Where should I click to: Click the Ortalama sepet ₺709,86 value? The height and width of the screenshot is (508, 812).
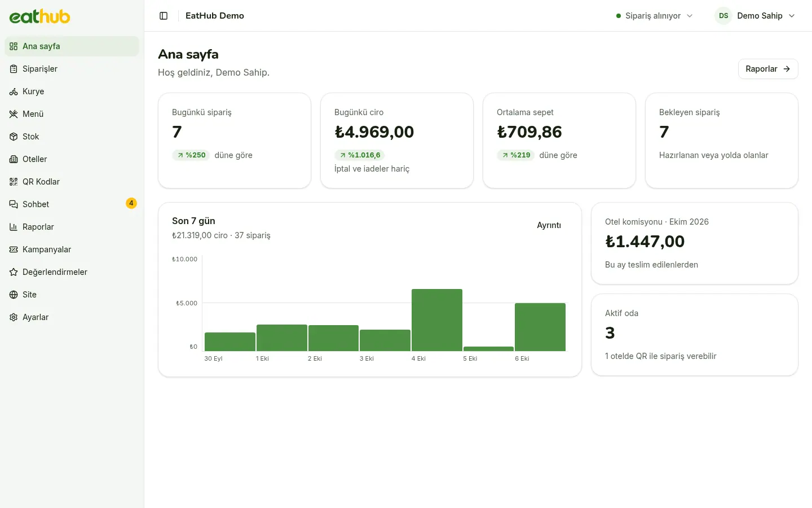(529, 132)
